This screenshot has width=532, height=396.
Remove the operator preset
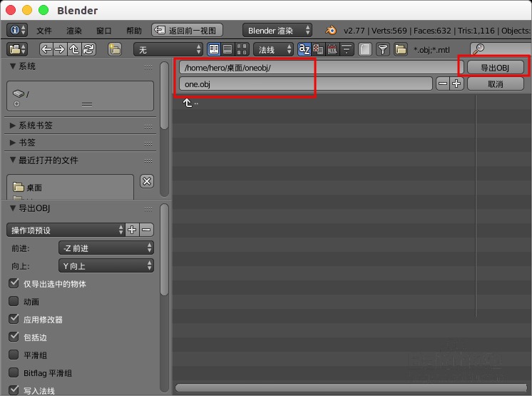click(x=146, y=230)
